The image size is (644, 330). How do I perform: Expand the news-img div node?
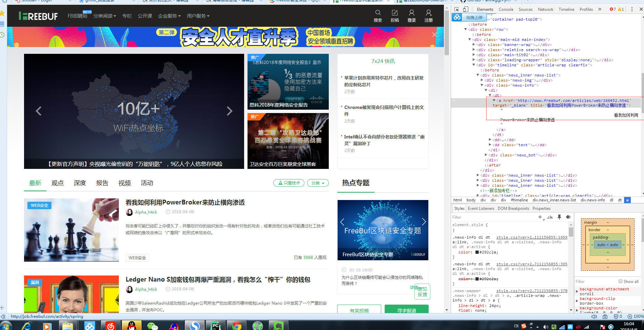(482, 80)
